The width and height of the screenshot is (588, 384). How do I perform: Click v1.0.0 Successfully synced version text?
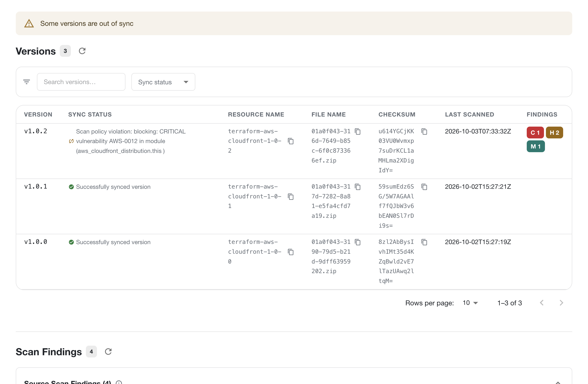coord(113,242)
